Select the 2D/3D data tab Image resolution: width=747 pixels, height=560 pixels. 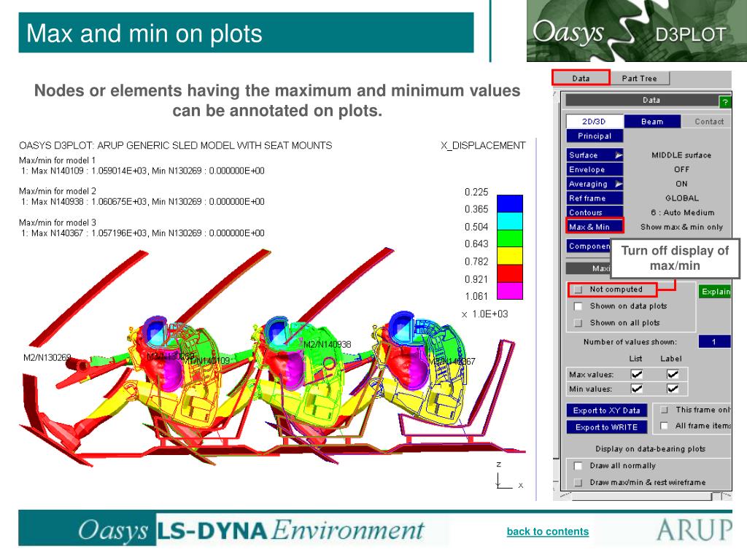click(x=594, y=122)
